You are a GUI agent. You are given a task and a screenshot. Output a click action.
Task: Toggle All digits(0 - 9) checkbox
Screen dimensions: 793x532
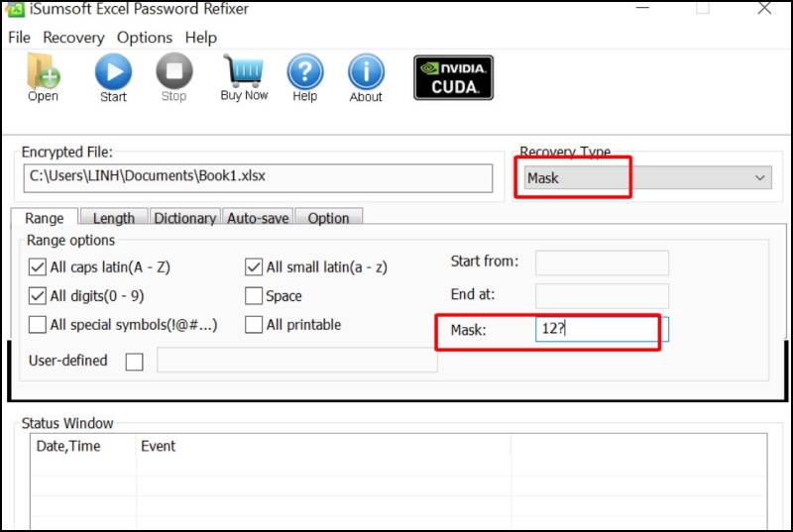38,296
